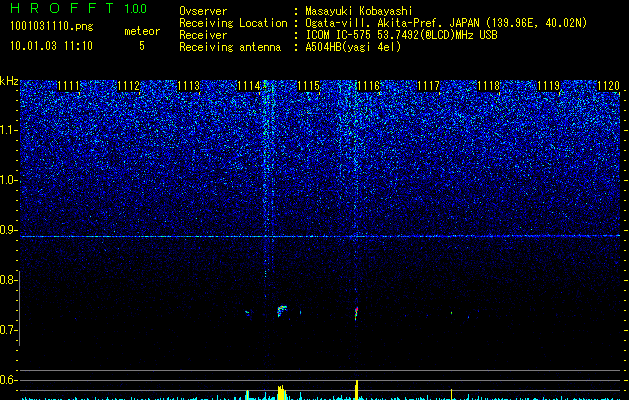Click the date stamp 10.01.03 11:10
Image resolution: width=629 pixels, height=400 pixels.
coord(51,46)
